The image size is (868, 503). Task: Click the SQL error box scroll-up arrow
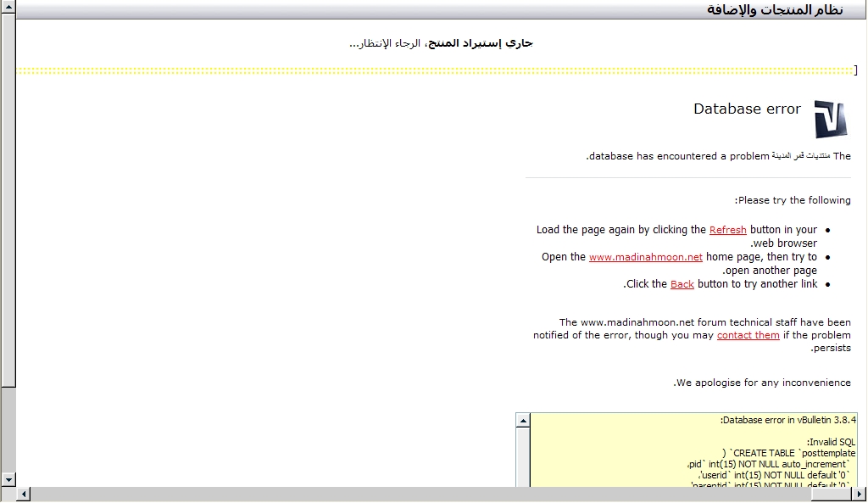click(x=523, y=420)
